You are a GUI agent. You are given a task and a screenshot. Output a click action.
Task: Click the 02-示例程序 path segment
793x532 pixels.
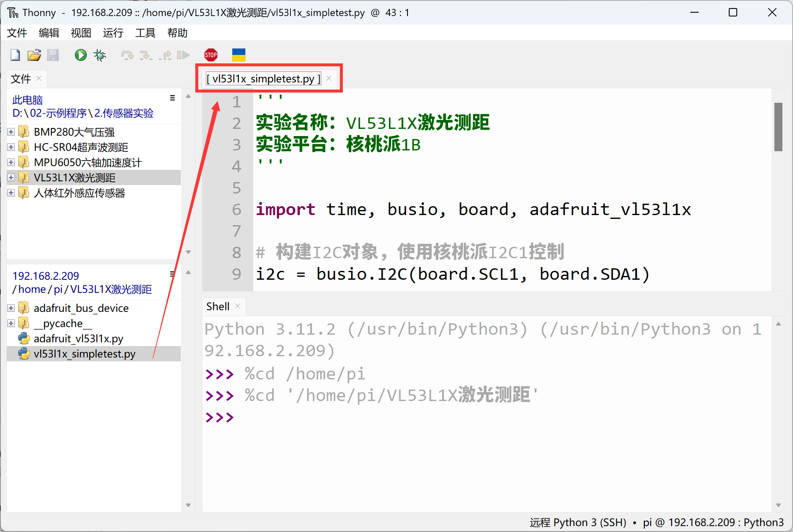(x=58, y=113)
